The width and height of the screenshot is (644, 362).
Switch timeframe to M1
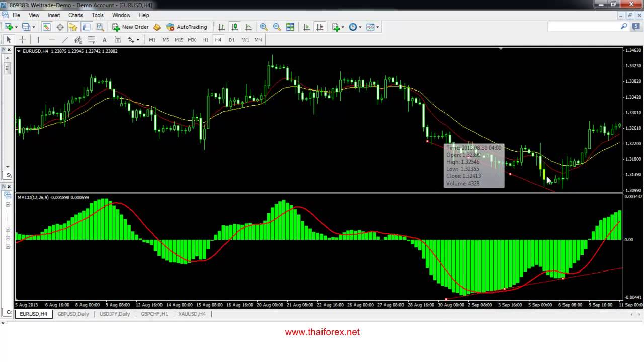point(152,40)
